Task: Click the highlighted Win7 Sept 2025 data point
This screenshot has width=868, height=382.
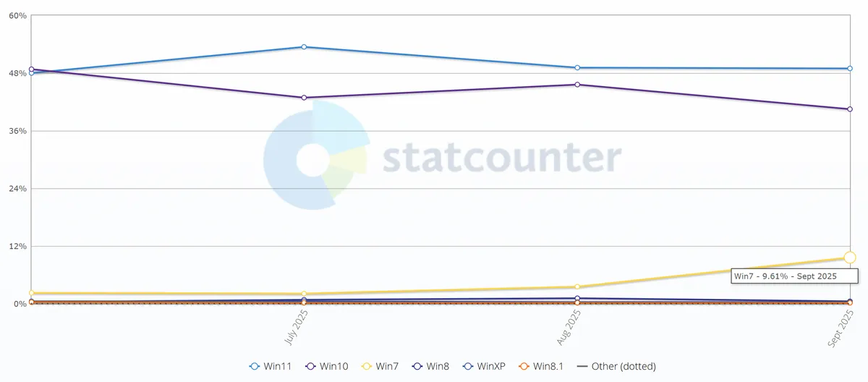Action: (x=849, y=258)
